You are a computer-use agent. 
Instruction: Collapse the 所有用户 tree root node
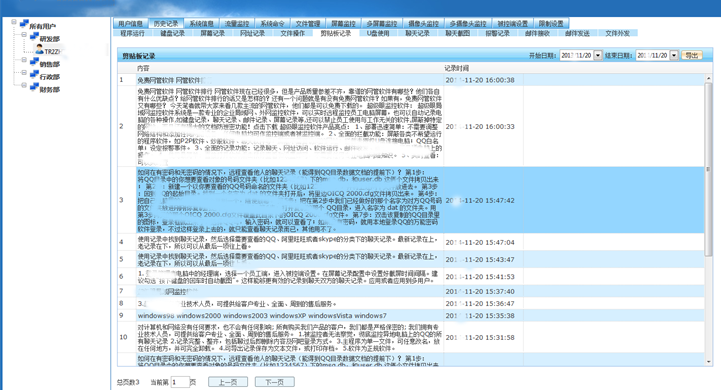click(14, 22)
